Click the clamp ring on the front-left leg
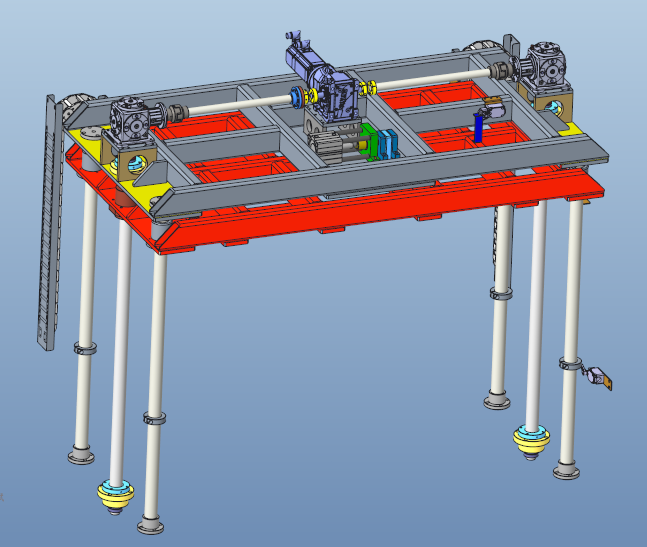The width and height of the screenshot is (647, 547). [153, 416]
